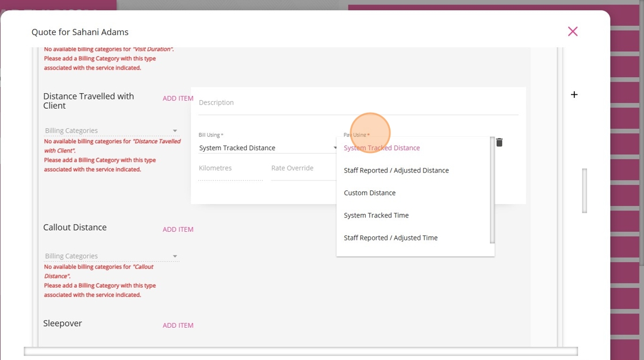Viewport: 644px width, 360px height.
Task: Click the Pay Using dropdown list scrollbar
Action: click(492, 190)
